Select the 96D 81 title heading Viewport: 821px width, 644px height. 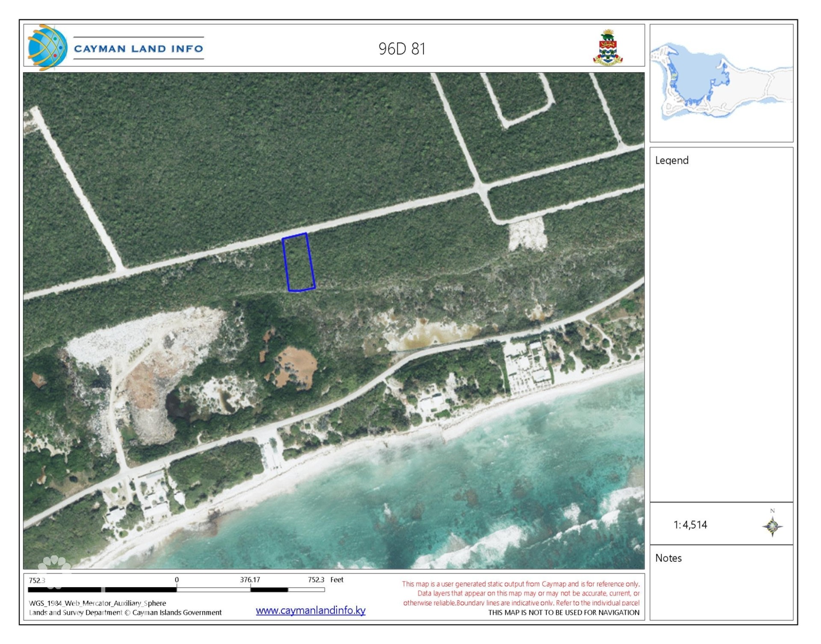(x=401, y=48)
